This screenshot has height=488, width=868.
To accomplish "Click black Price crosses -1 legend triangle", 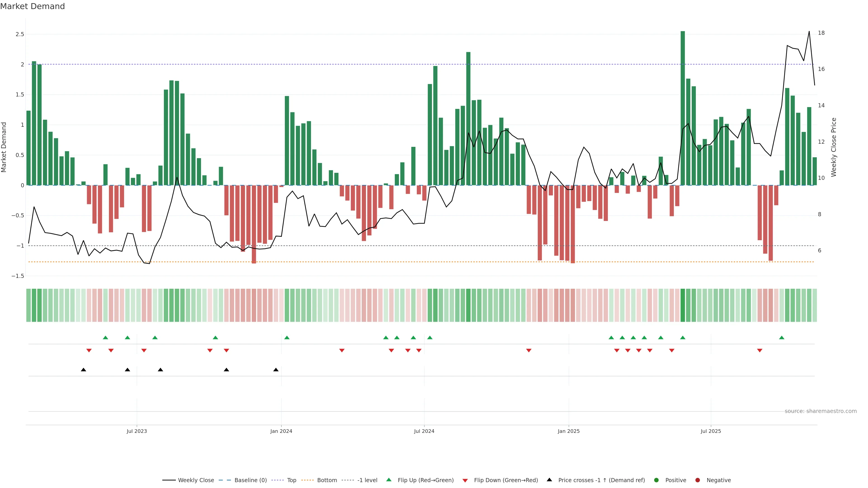I will (x=549, y=480).
